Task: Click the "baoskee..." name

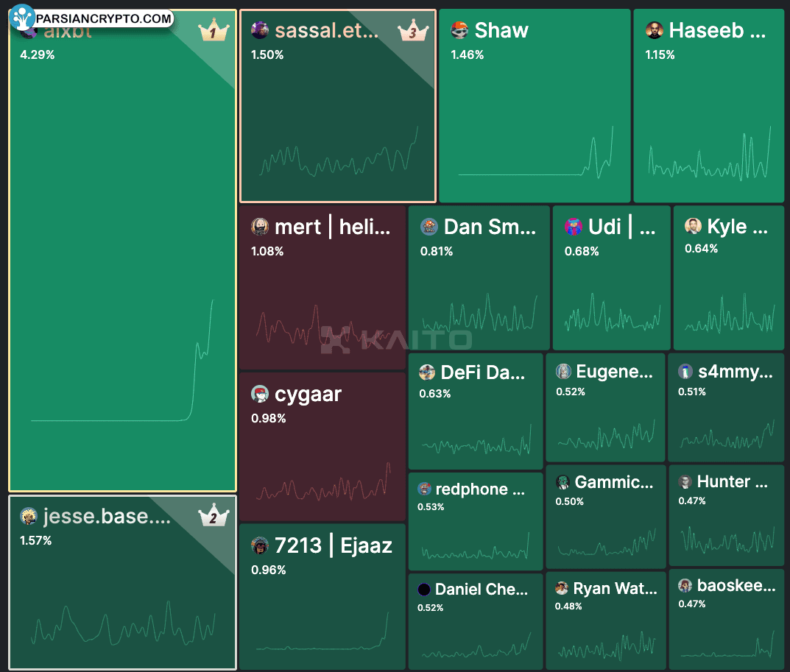Action: (736, 585)
